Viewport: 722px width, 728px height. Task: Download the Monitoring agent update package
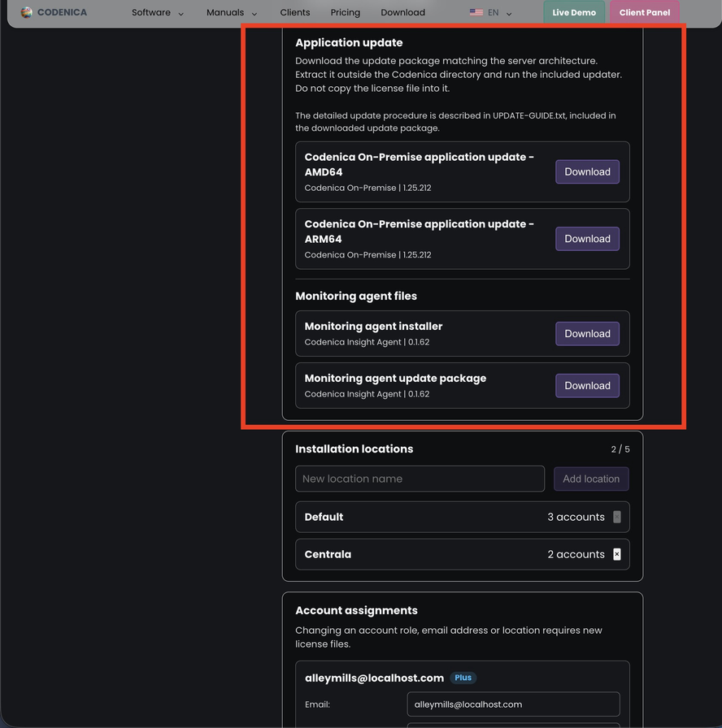[587, 386]
